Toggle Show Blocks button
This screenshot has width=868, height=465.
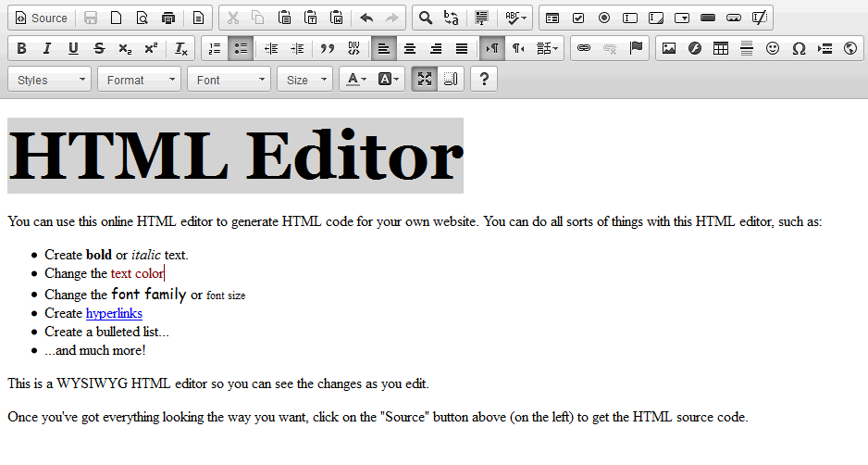tap(451, 80)
